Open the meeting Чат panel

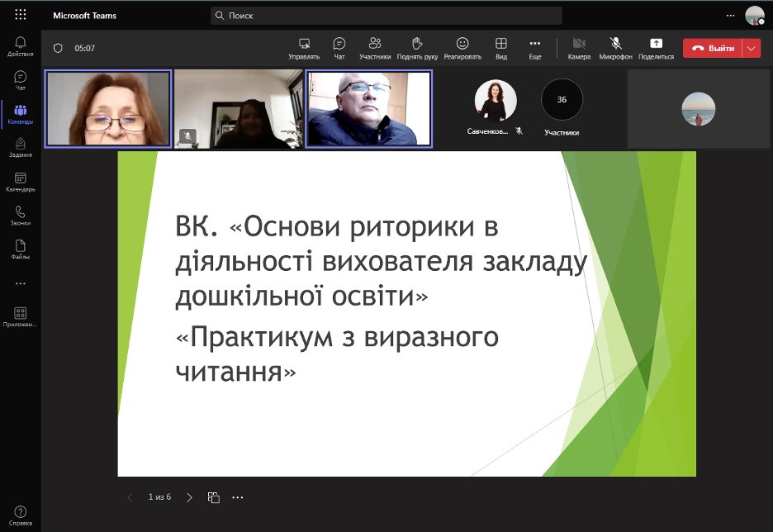pyautogui.click(x=339, y=44)
